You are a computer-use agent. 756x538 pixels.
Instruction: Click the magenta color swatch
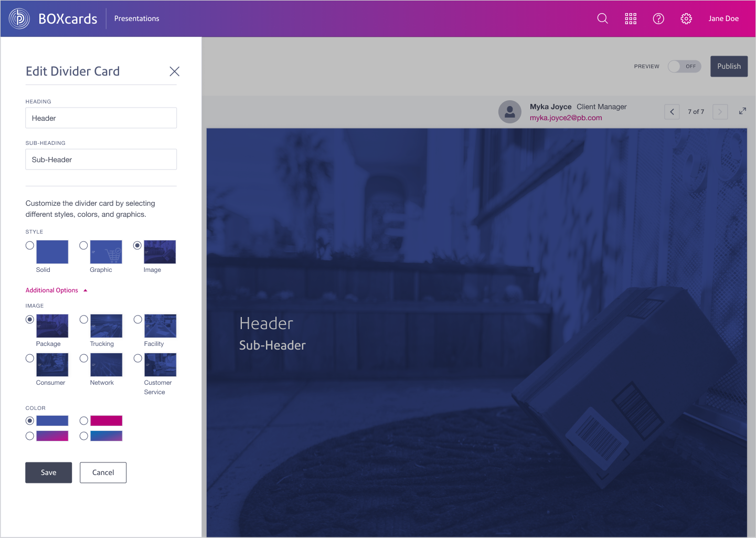click(106, 421)
